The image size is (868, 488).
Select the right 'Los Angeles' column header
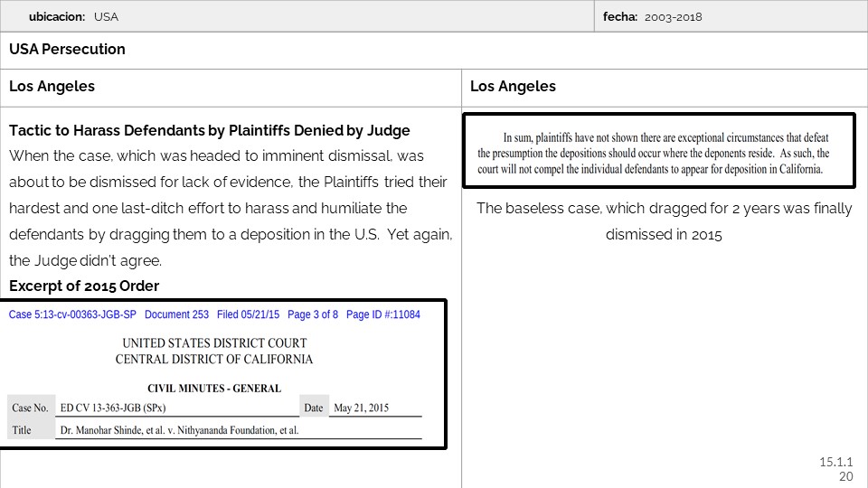point(513,86)
